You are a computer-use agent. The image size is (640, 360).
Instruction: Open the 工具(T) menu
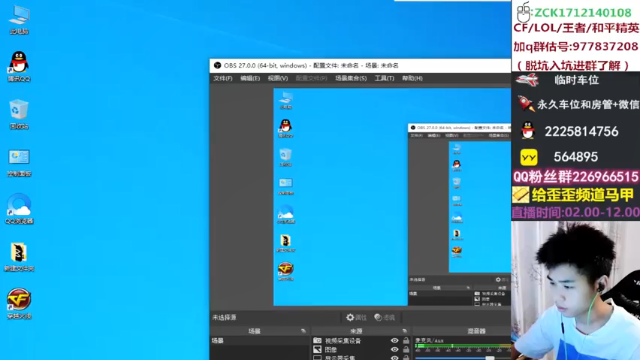[x=384, y=78]
